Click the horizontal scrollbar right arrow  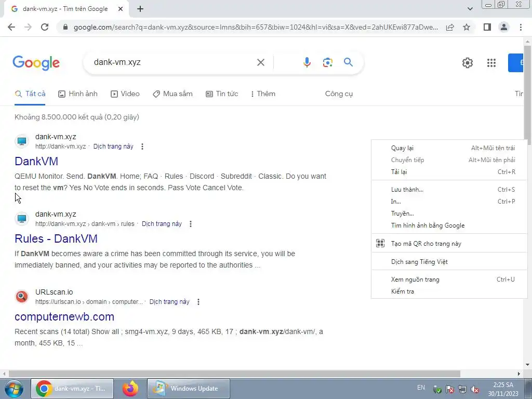tap(519, 374)
